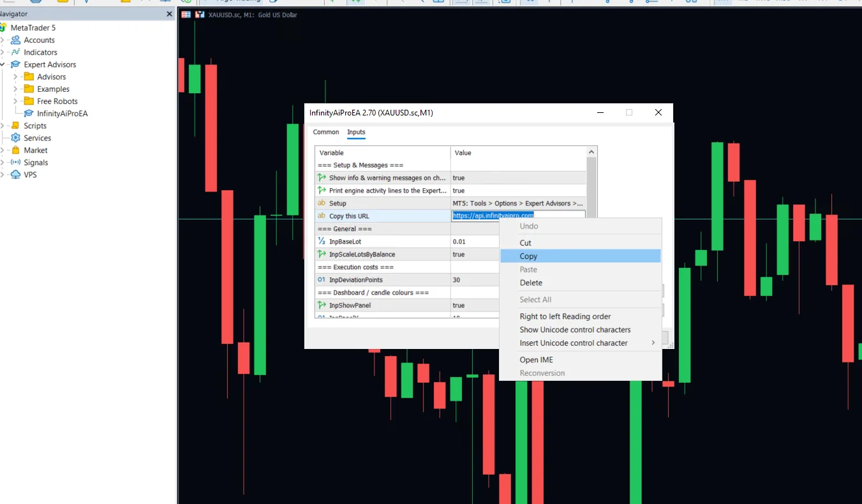Click the 0.01 value for InpBaseLot
Image resolution: width=862 pixels, height=504 pixels.
[459, 242]
